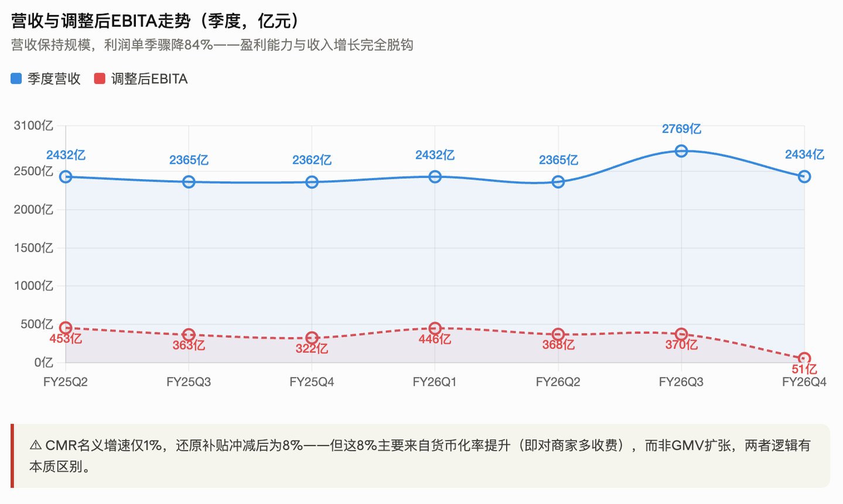
Task: Click the 368亿 EBITA label
Action: [558, 345]
